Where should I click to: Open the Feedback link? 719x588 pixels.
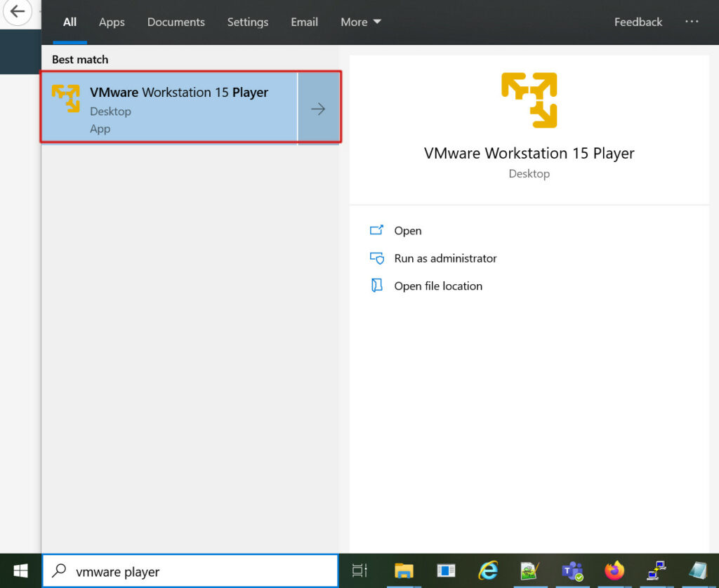coord(638,22)
